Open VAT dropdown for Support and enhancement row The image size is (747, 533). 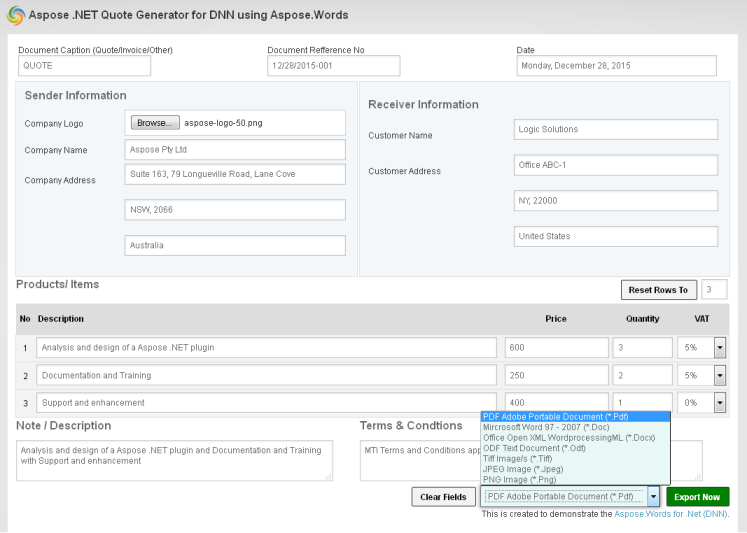(719, 403)
